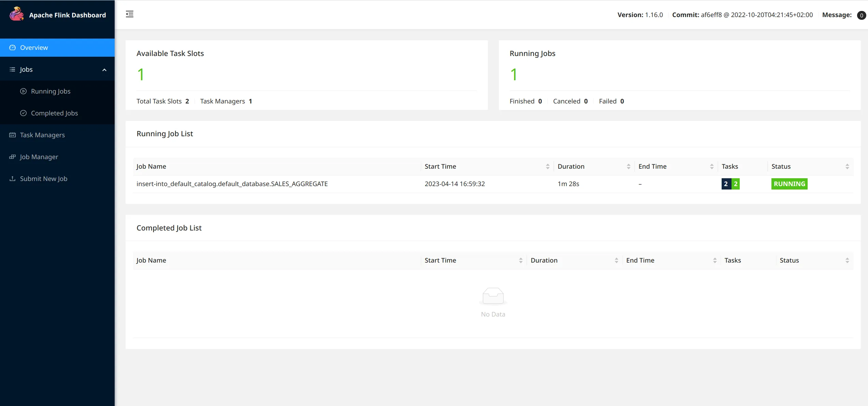Click the Submit New Job upload icon
The image size is (868, 406).
pyautogui.click(x=13, y=179)
